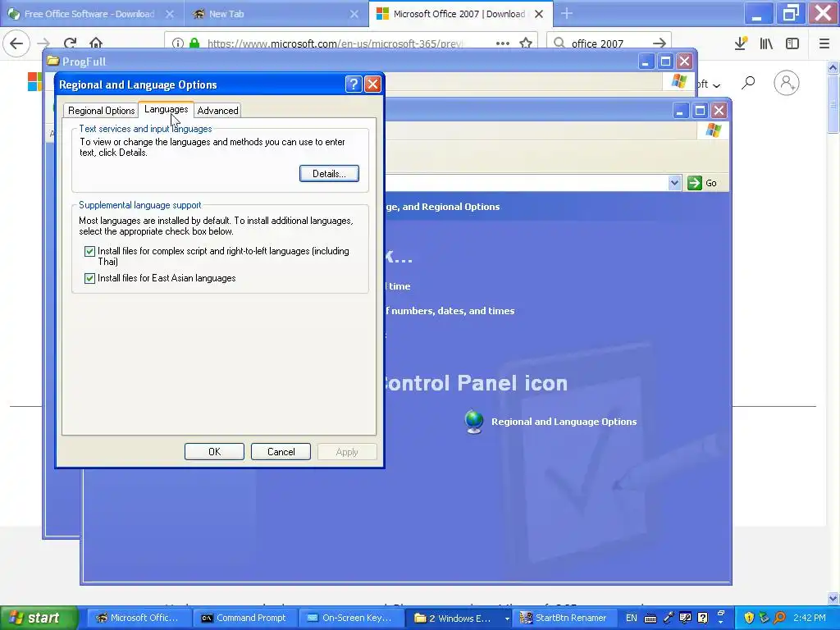Open Regional and Language Options link

click(x=564, y=422)
